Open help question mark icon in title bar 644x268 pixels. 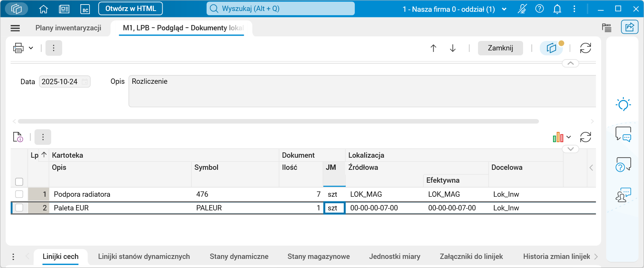click(x=539, y=9)
